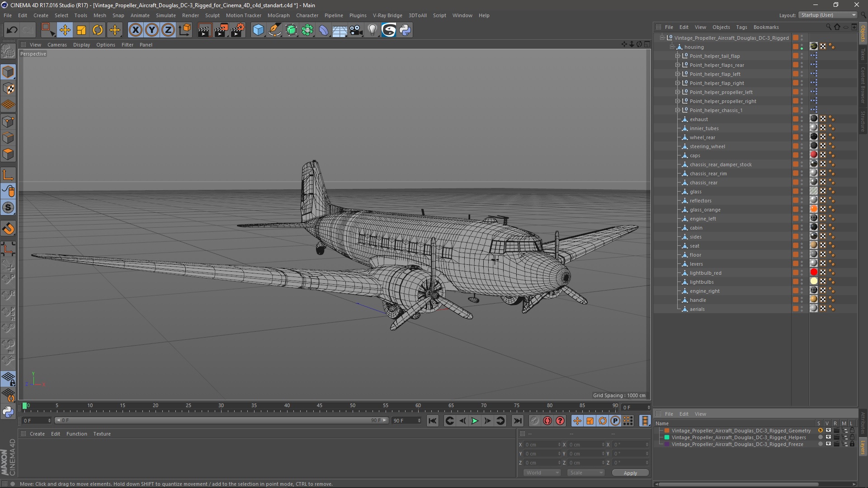Viewport: 868px width, 488px height.
Task: Toggle visibility of Rigged_Geometry layer
Action: 828,431
